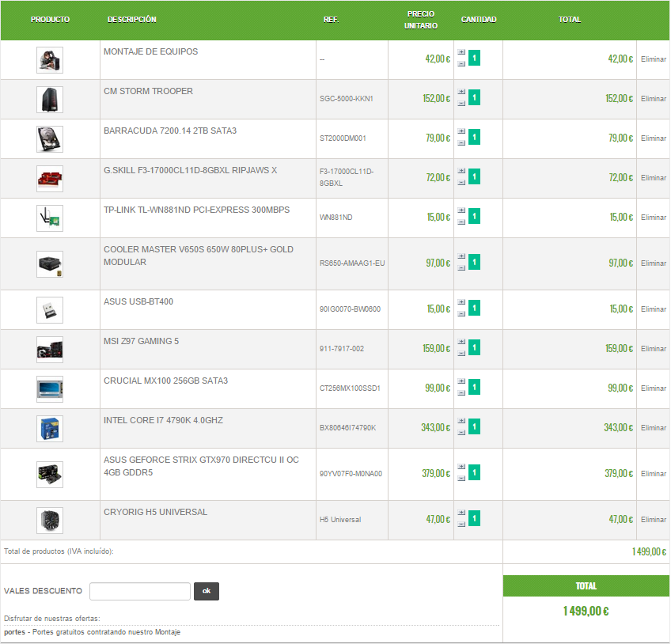Open the COOLER MASTER power supply thumbnail
The width and height of the screenshot is (671, 644).
pos(50,264)
